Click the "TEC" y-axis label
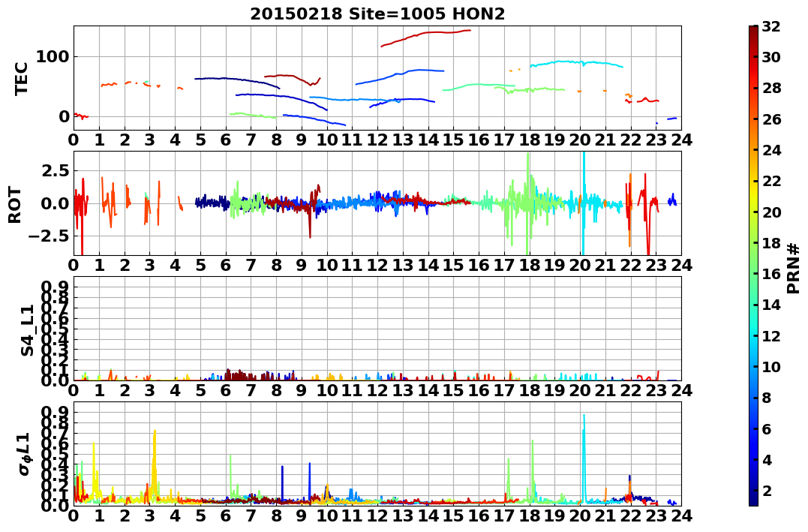The image size is (808, 532). [21, 78]
